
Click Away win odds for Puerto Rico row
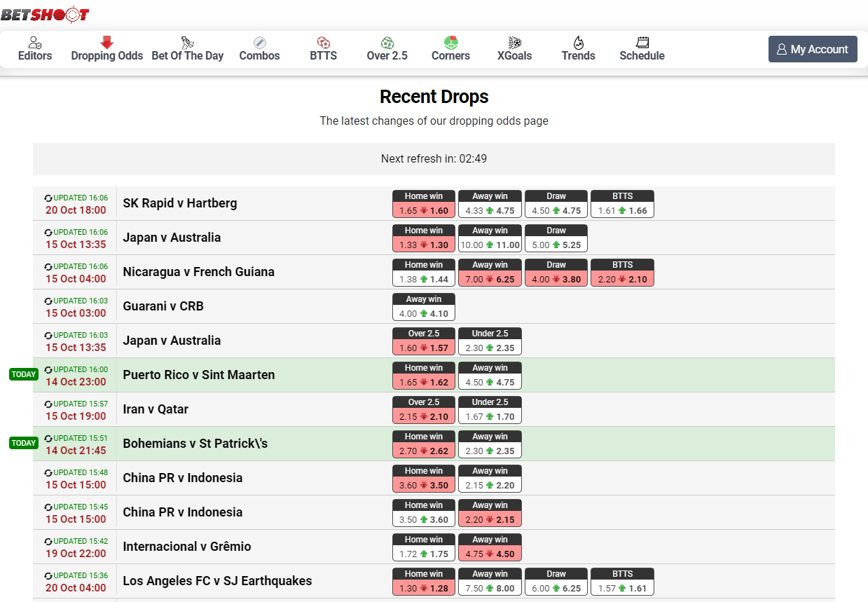coord(490,376)
